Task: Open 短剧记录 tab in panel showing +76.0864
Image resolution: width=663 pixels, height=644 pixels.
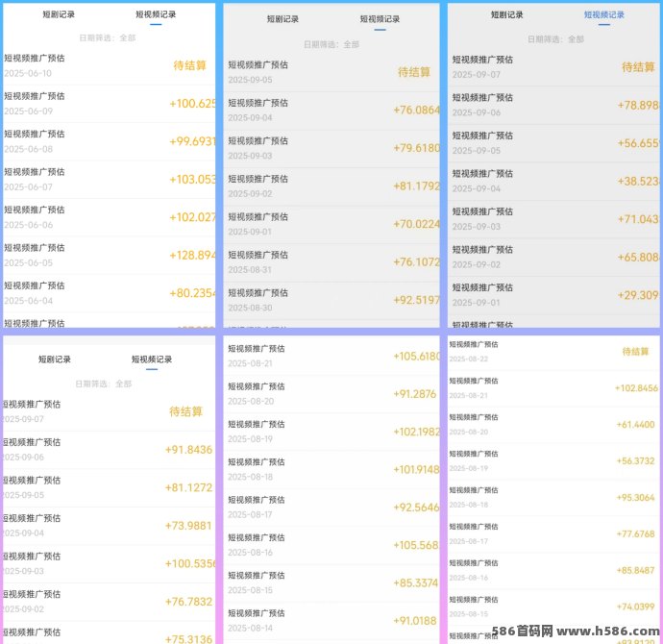Action: (282, 19)
